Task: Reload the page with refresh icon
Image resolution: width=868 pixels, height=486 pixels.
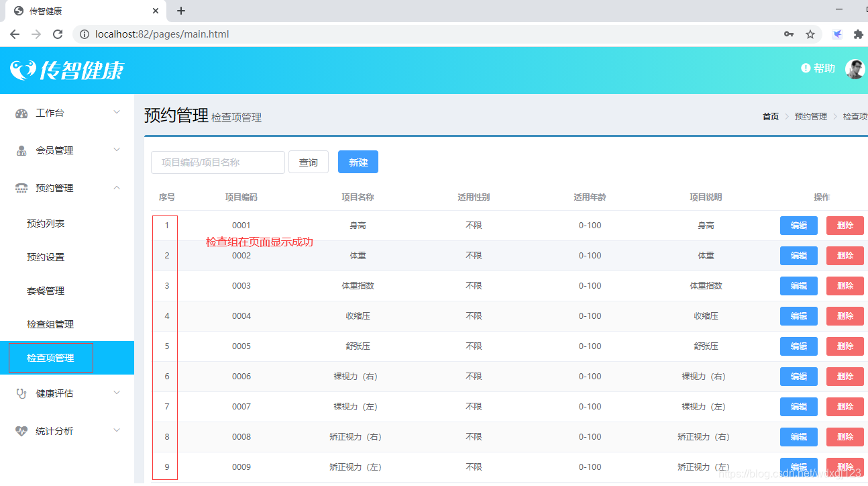Action: point(58,34)
